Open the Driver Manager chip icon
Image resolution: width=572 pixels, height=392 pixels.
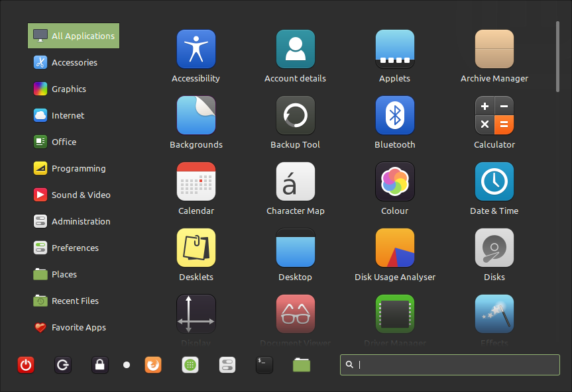(x=395, y=314)
